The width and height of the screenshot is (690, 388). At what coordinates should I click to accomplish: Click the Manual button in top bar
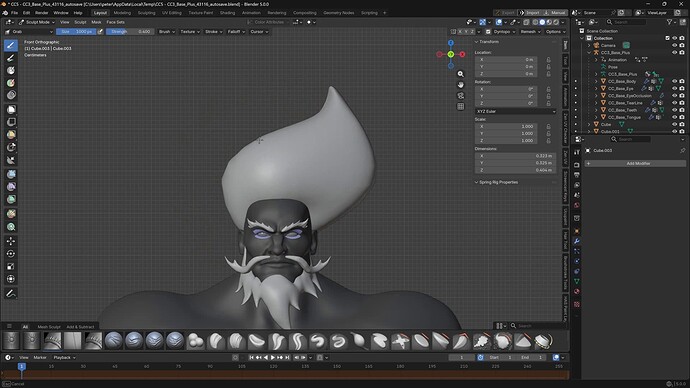coord(555,13)
